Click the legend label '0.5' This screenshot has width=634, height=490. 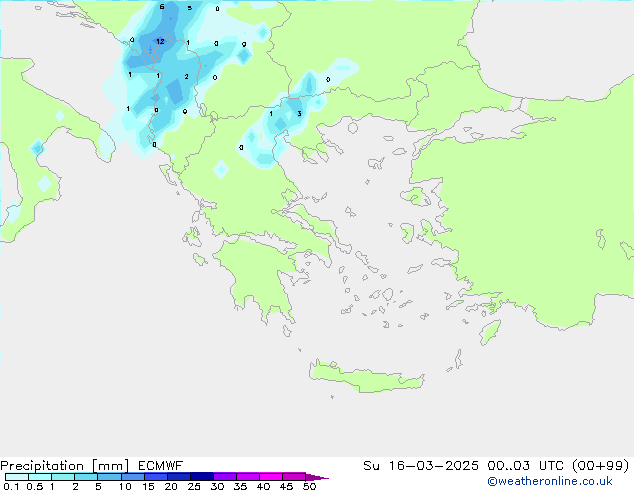click(x=35, y=486)
